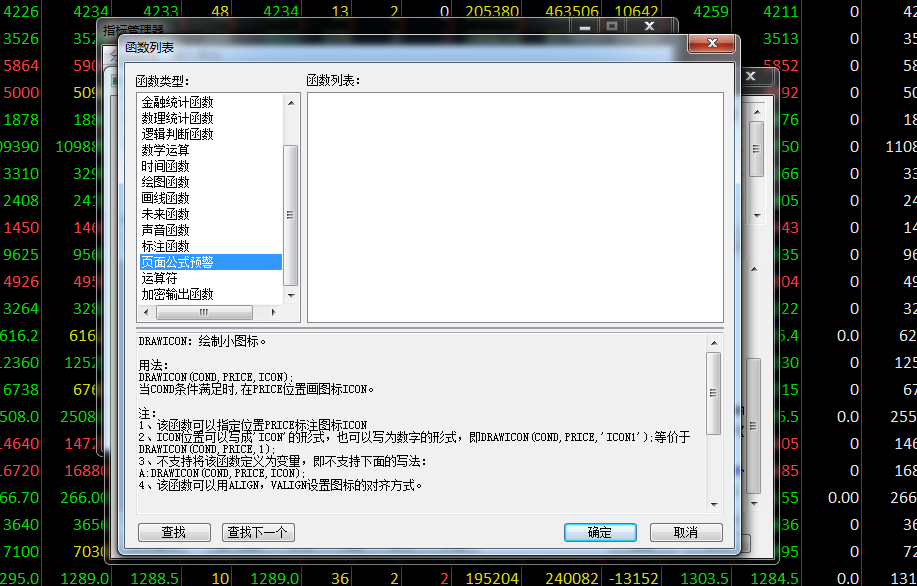917x586 pixels.
Task: Click the function type vertical scrollbar thumb
Action: pyautogui.click(x=291, y=214)
